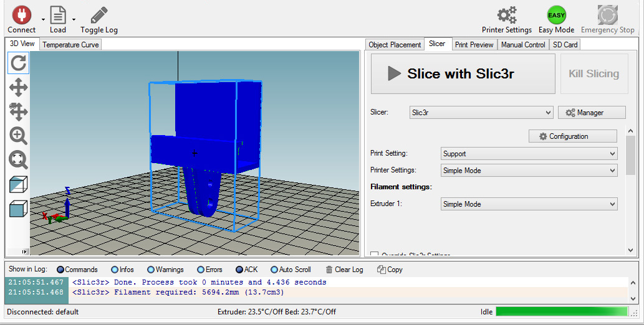Toggle the green EASY Mode button
The height and width of the screenshot is (325, 644).
point(557,15)
